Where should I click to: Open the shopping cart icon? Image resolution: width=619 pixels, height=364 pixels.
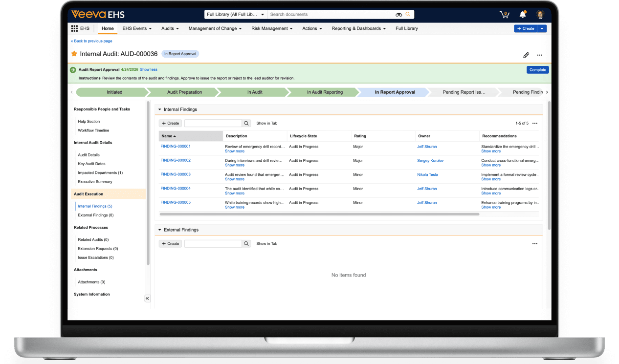[x=504, y=15]
